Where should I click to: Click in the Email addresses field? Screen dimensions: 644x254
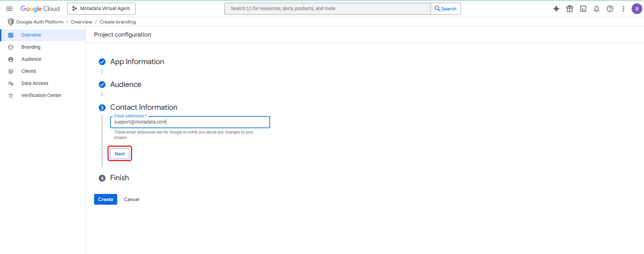click(x=190, y=122)
